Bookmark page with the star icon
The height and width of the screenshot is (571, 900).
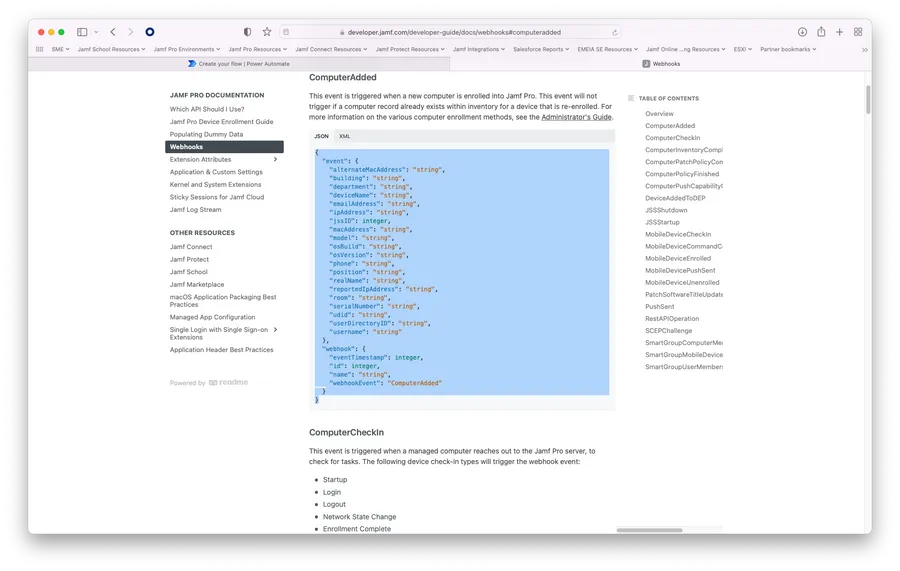tap(267, 32)
